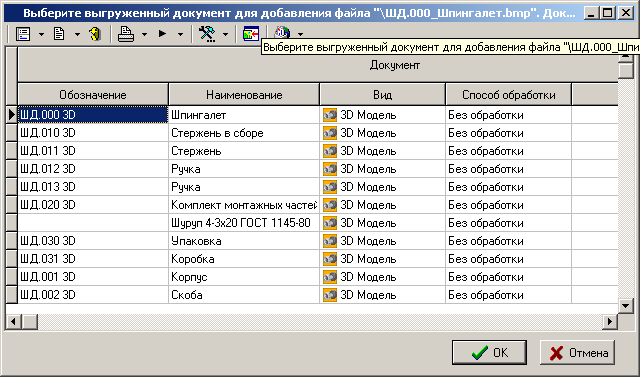Select the Скоба name cell

point(244,295)
